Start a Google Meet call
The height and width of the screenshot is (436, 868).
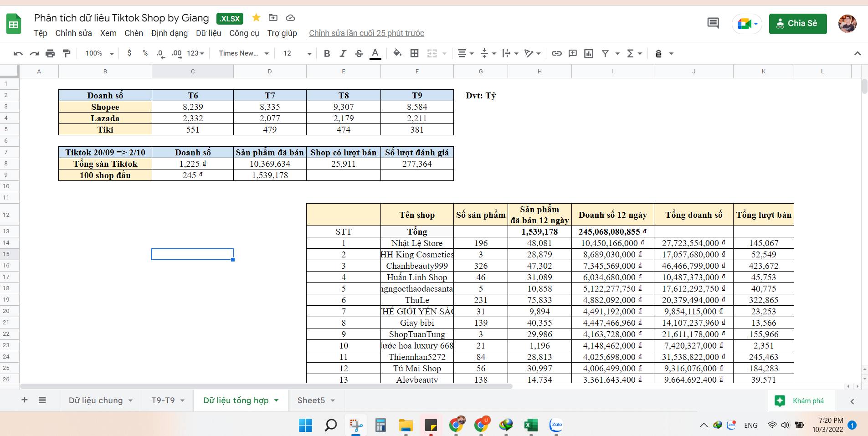(747, 24)
